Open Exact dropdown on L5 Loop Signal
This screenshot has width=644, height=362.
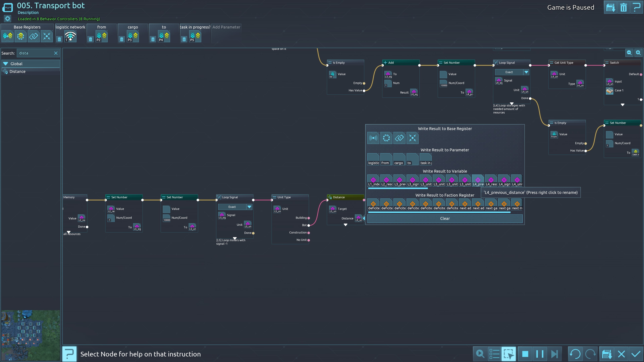pyautogui.click(x=249, y=207)
